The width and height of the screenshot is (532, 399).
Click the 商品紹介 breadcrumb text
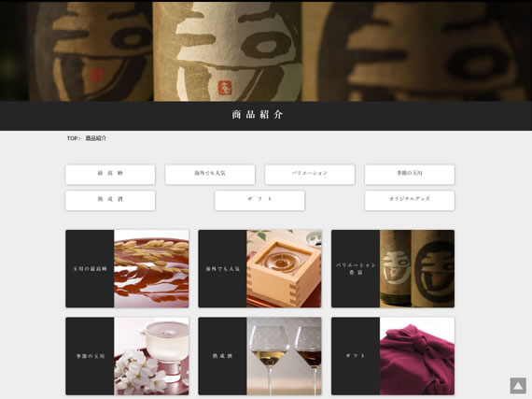click(96, 138)
